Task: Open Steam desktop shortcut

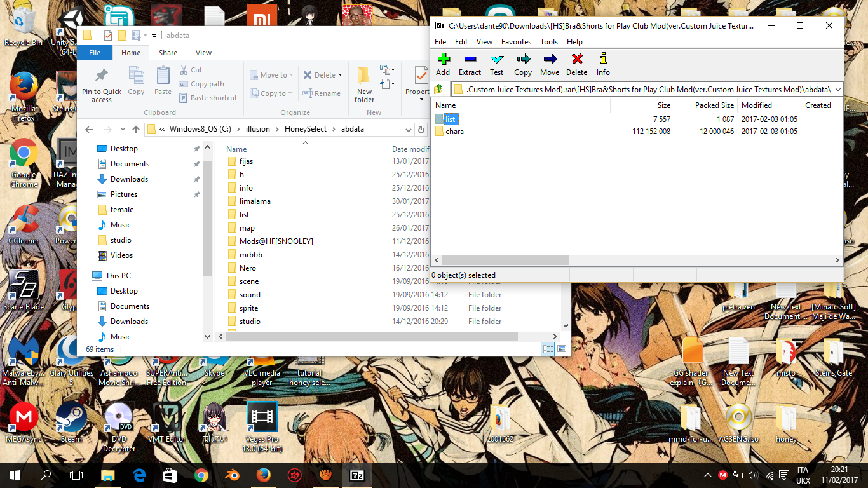Action: pyautogui.click(x=71, y=423)
